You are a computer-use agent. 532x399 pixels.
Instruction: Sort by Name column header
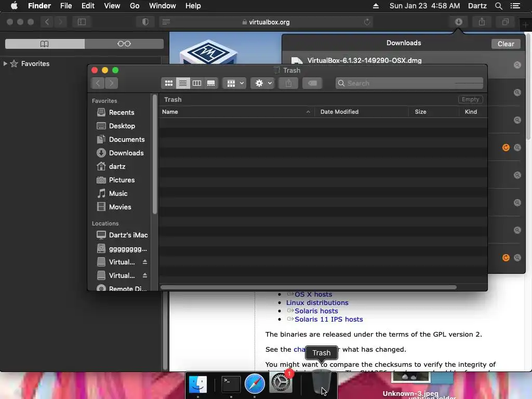pyautogui.click(x=236, y=112)
